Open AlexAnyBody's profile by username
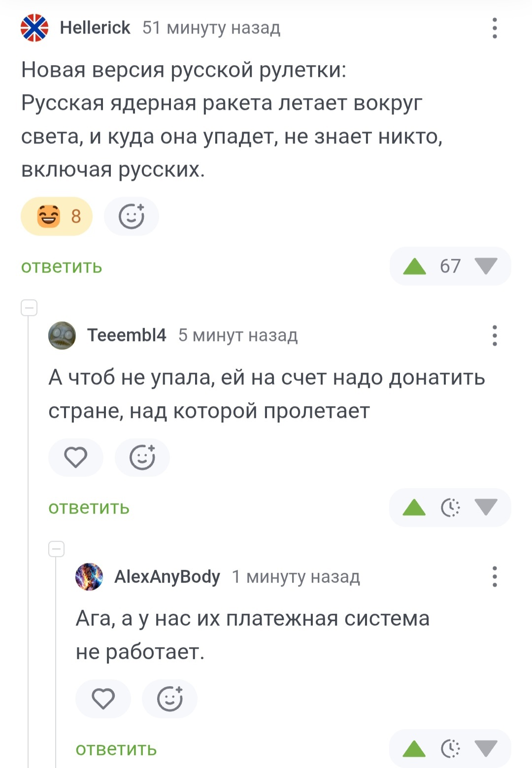 (167, 576)
